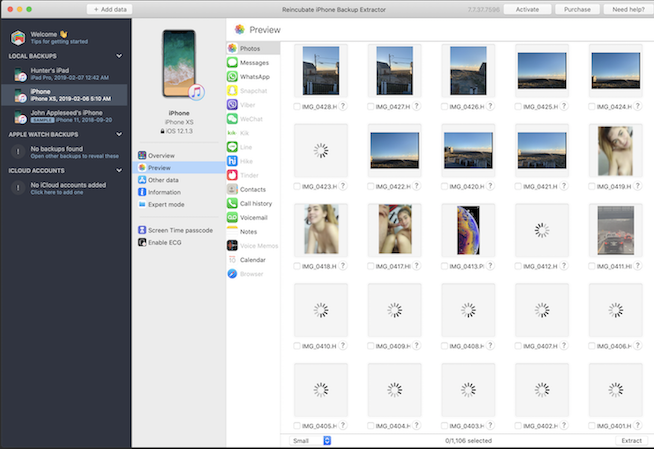Click the Activate button

pos(527,9)
